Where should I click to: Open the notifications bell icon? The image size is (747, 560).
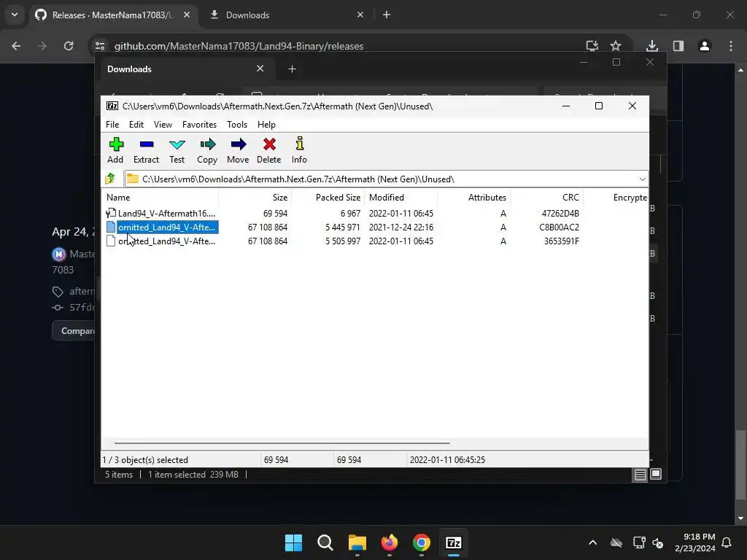[x=727, y=542]
